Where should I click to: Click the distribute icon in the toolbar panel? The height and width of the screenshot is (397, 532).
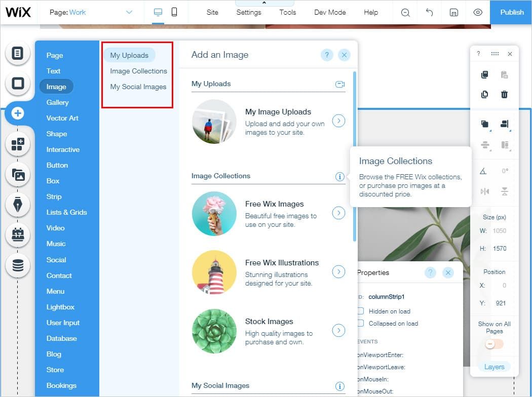tap(485, 145)
